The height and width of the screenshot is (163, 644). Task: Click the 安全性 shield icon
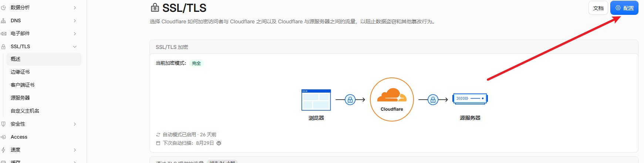(x=3, y=124)
